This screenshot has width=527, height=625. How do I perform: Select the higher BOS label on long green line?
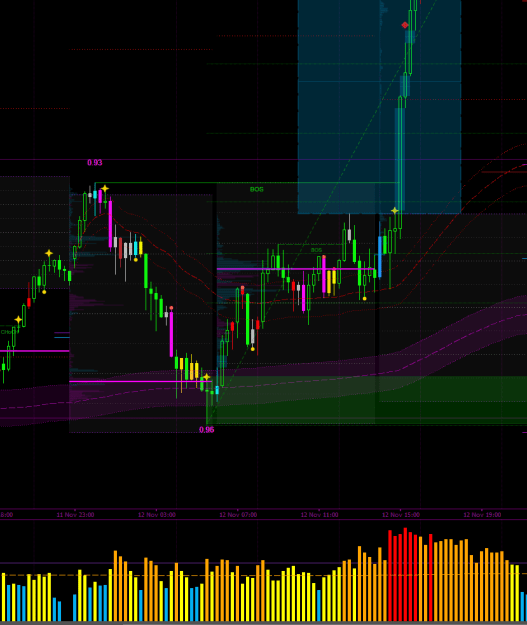(x=257, y=189)
